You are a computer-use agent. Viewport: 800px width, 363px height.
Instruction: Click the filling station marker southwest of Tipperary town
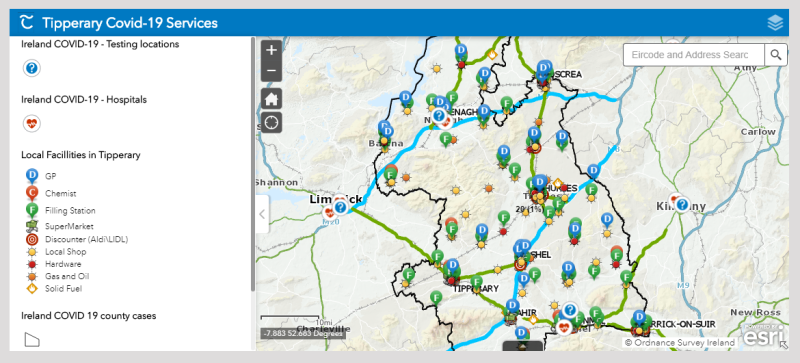436,298
